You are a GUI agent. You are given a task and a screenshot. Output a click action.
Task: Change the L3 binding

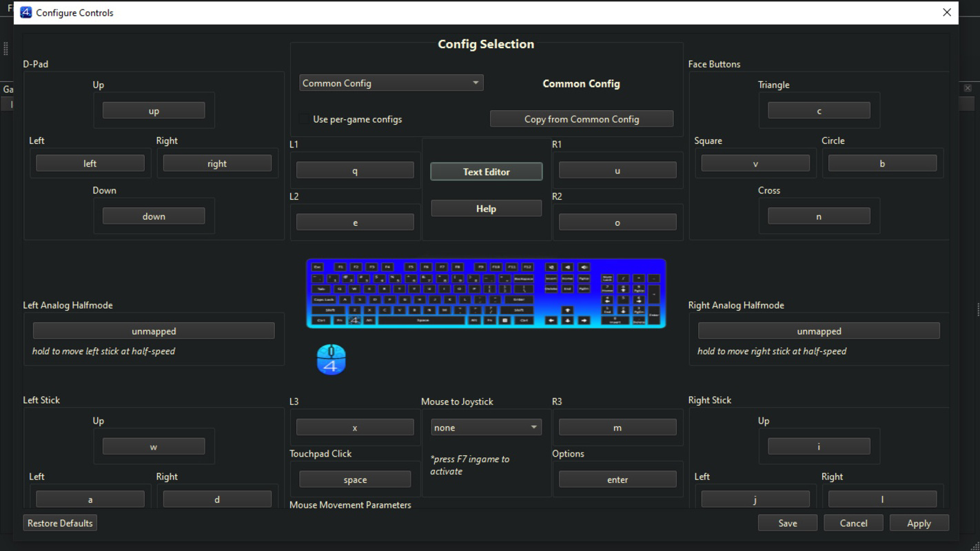[355, 428]
